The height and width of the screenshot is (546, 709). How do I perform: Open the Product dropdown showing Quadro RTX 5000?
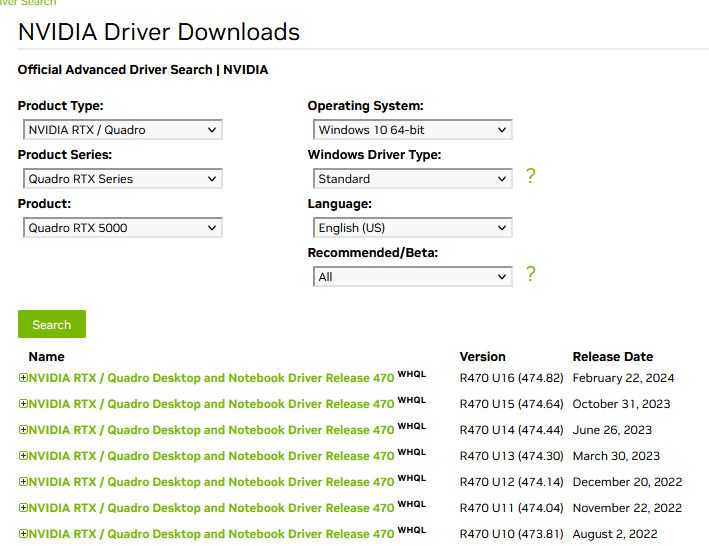pos(123,227)
